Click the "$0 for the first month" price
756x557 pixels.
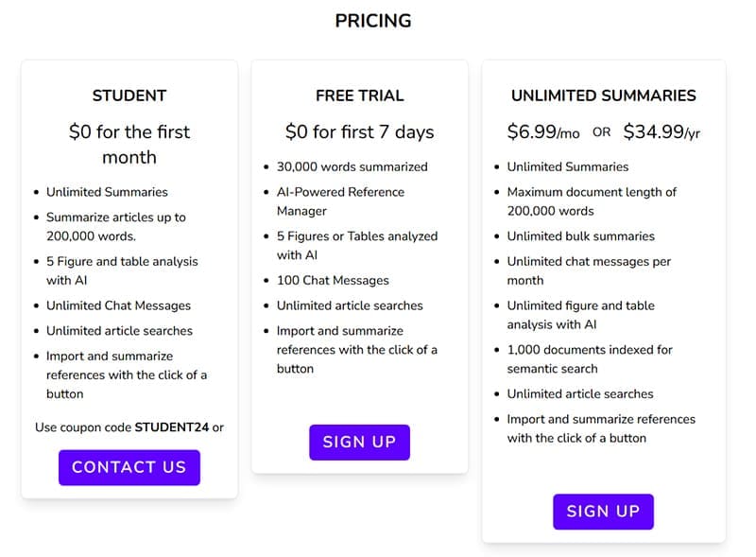point(129,145)
